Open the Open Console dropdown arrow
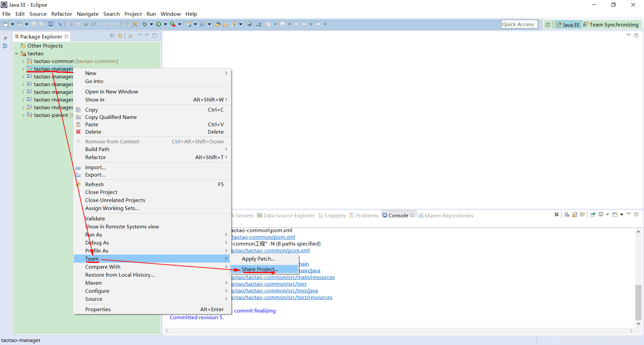 (622, 215)
